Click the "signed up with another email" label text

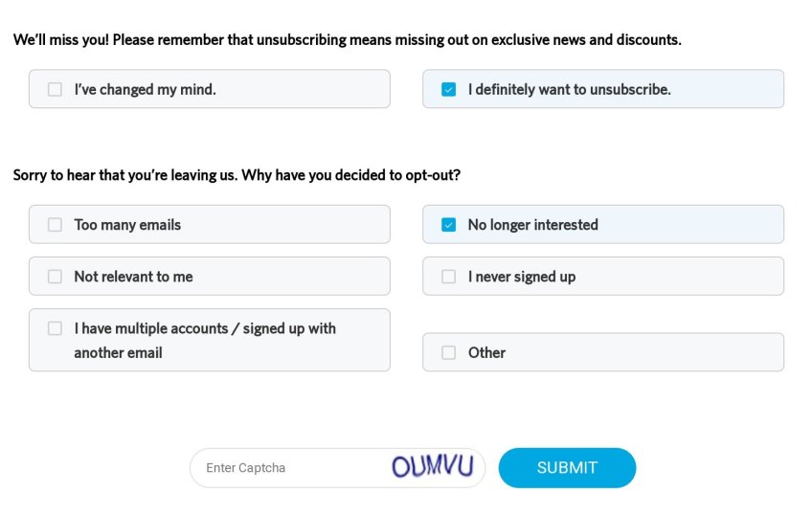pyautogui.click(x=204, y=340)
